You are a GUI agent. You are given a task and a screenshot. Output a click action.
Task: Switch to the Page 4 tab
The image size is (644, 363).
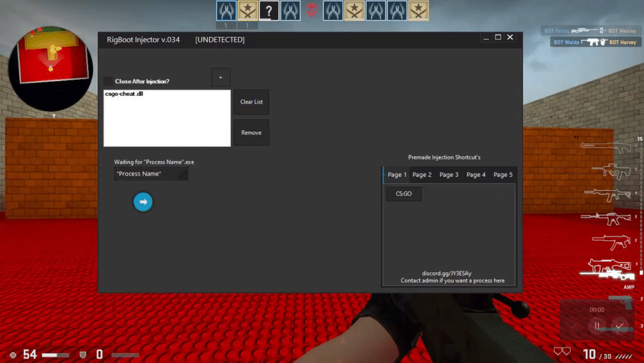coord(476,174)
